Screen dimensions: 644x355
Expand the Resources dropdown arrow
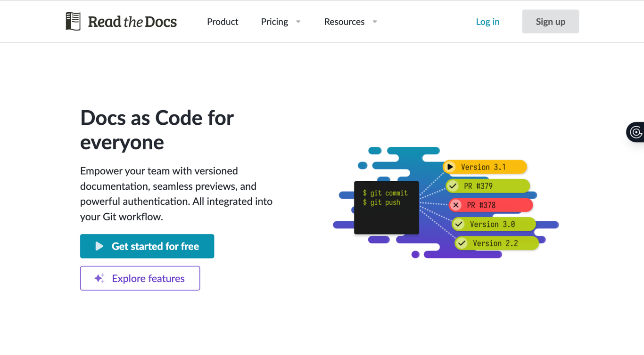pos(375,22)
